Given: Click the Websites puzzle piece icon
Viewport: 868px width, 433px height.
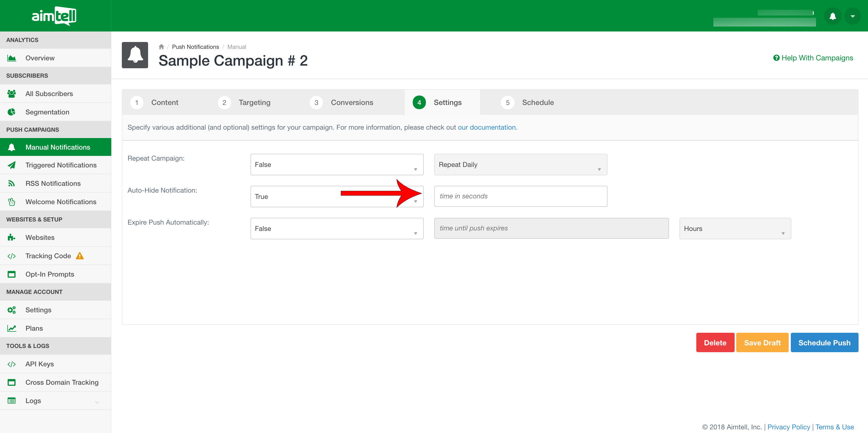Looking at the screenshot, I should point(12,237).
